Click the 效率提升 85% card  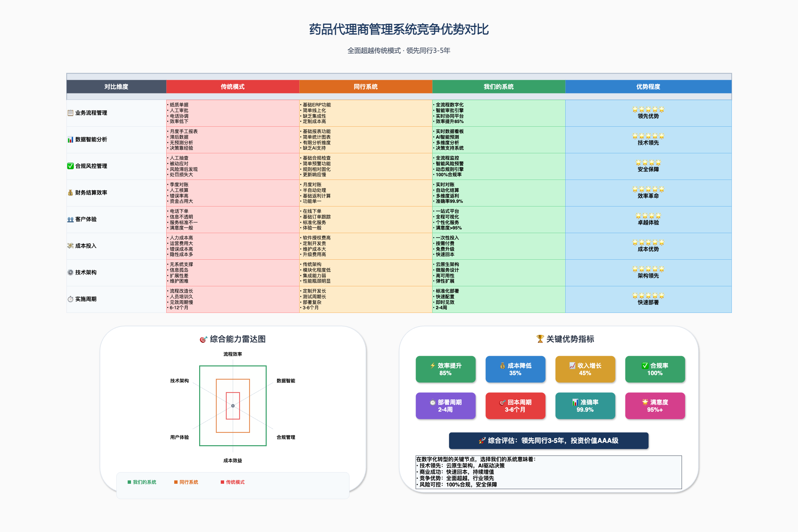(446, 369)
